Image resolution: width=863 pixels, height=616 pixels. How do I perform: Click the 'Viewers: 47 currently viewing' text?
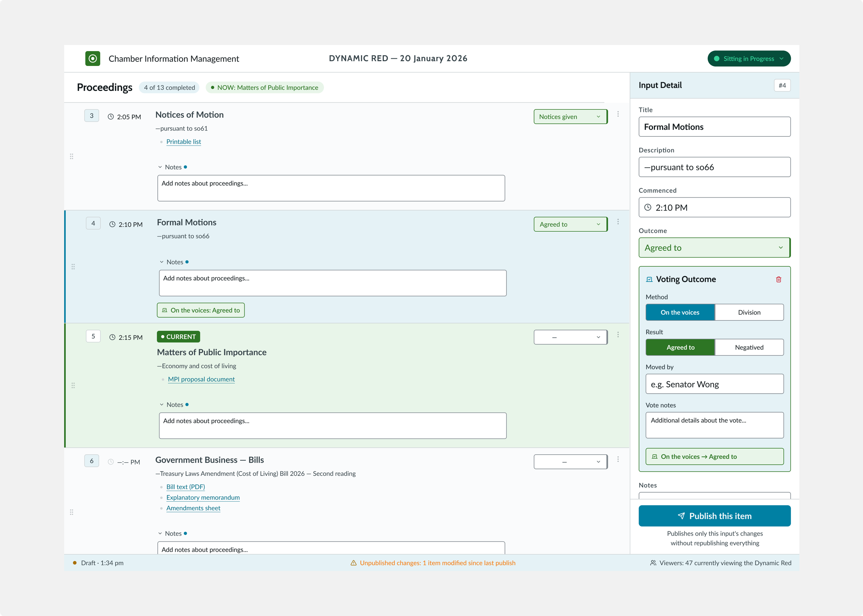pos(725,563)
